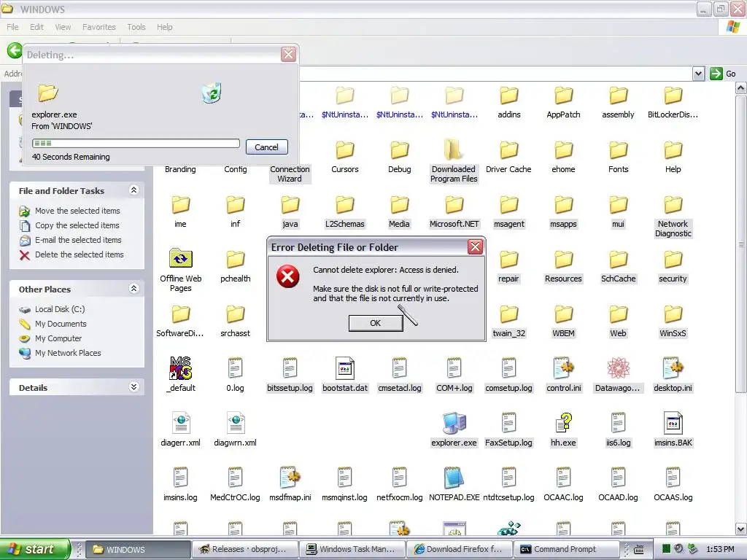The image size is (747, 560).
Task: Click Move the selected items
Action: 77,211
